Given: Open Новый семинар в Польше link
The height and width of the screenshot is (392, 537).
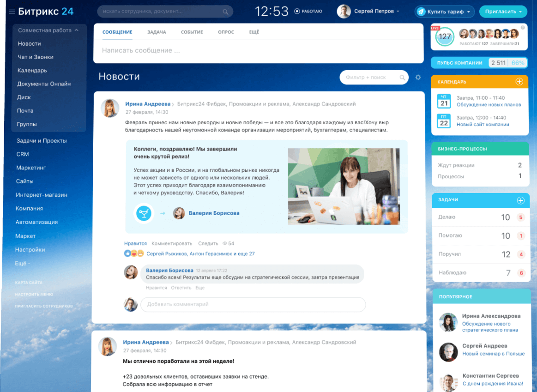Looking at the screenshot, I should (494, 354).
